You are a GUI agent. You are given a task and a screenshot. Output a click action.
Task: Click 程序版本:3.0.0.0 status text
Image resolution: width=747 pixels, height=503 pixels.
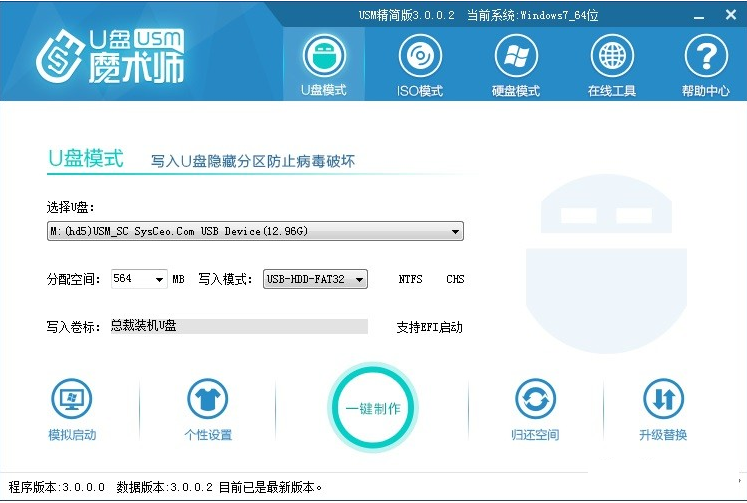coord(57,487)
